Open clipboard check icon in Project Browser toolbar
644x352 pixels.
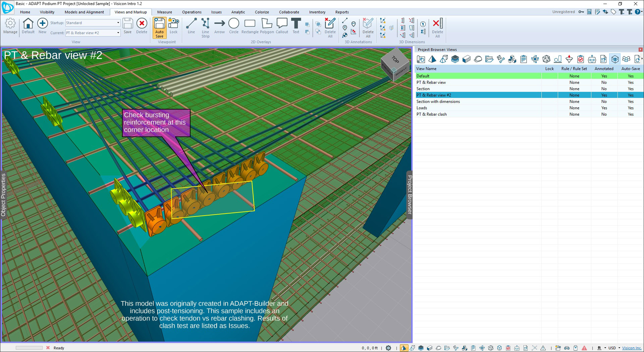[581, 59]
